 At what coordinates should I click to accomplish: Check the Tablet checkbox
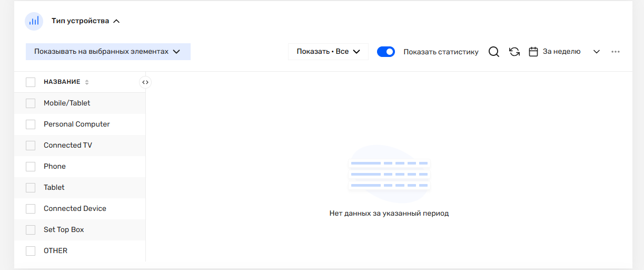click(31, 188)
